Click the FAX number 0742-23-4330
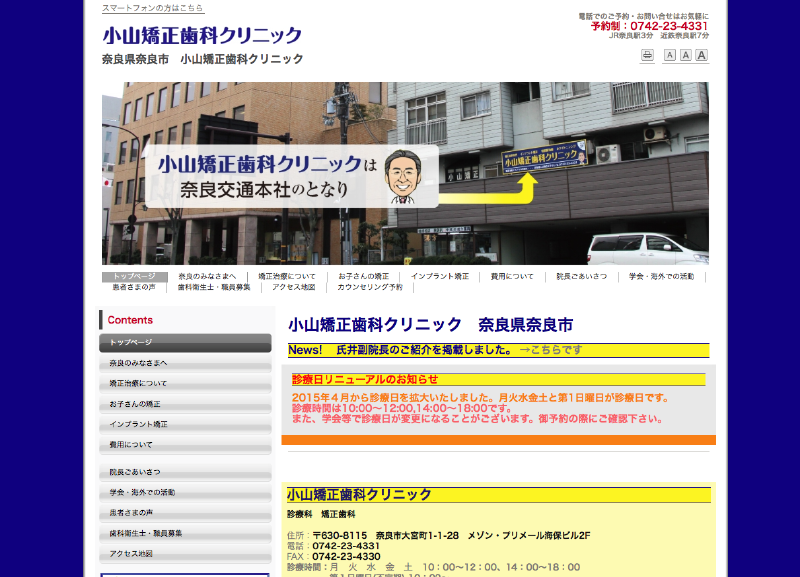The height and width of the screenshot is (577, 800). point(346,557)
